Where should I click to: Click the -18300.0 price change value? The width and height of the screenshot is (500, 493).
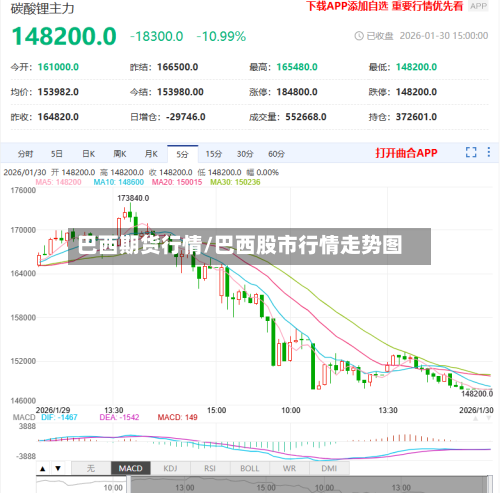point(157,36)
